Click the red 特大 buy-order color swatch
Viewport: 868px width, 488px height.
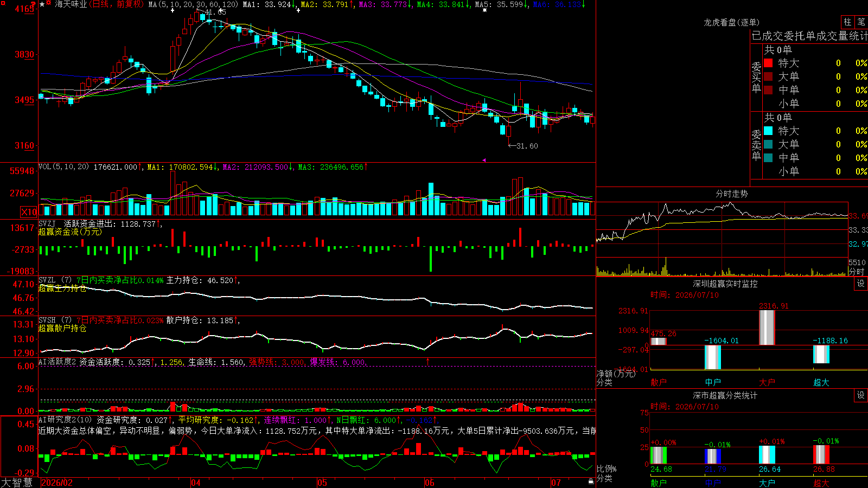(x=768, y=63)
